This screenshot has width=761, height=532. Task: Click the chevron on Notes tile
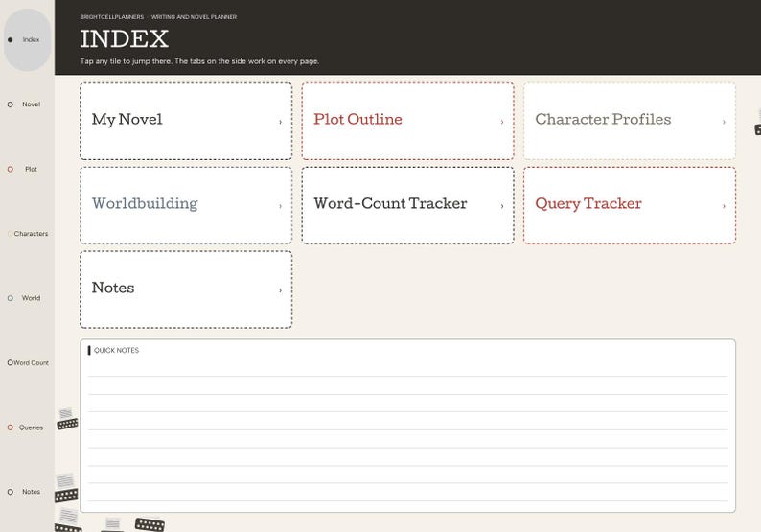pyautogui.click(x=280, y=290)
